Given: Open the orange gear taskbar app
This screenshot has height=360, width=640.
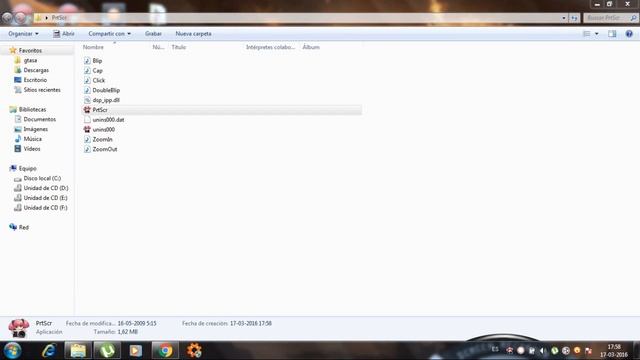Looking at the screenshot, I should 194,351.
